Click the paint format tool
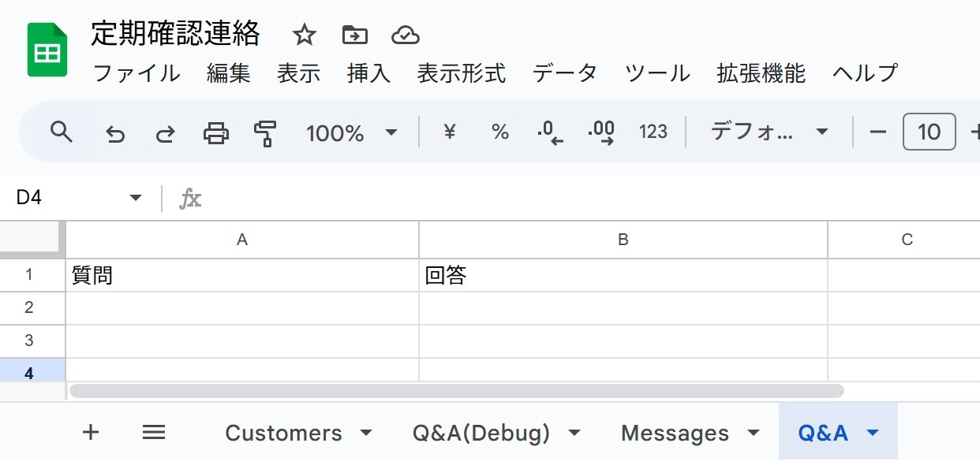Viewport: 980px width, 469px height. point(264,132)
